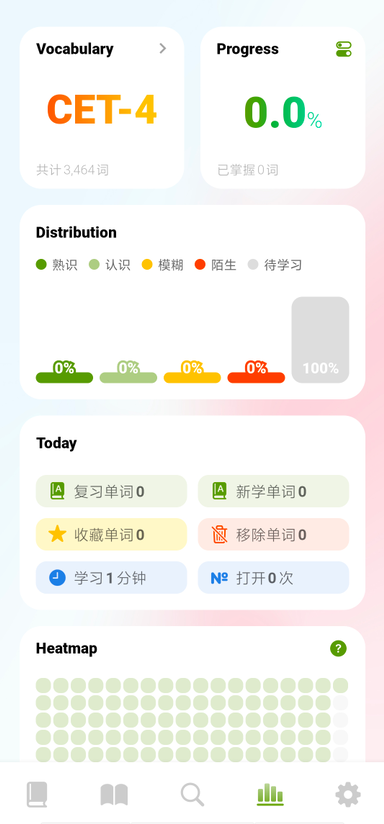The height and width of the screenshot is (824, 384).
Task: Tap the yellow star icon for 收藏单词
Action: pyautogui.click(x=57, y=534)
